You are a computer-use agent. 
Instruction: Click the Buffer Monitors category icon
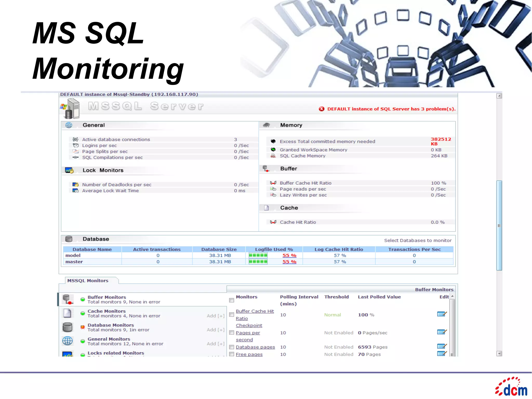(x=68, y=299)
